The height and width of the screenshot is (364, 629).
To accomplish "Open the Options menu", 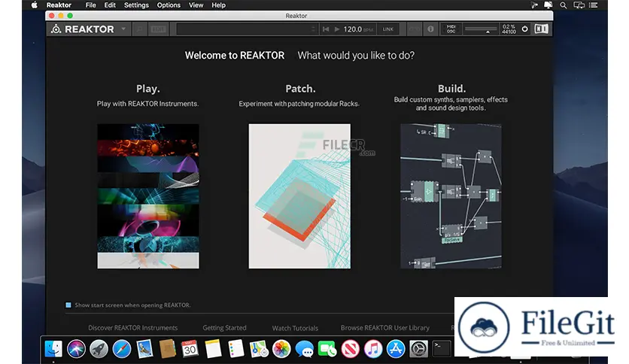I will point(169,5).
